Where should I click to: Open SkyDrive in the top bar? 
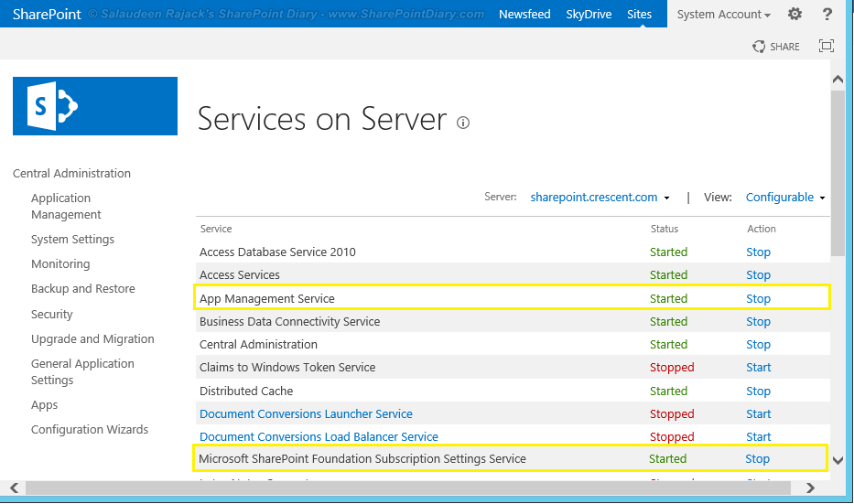click(x=589, y=14)
